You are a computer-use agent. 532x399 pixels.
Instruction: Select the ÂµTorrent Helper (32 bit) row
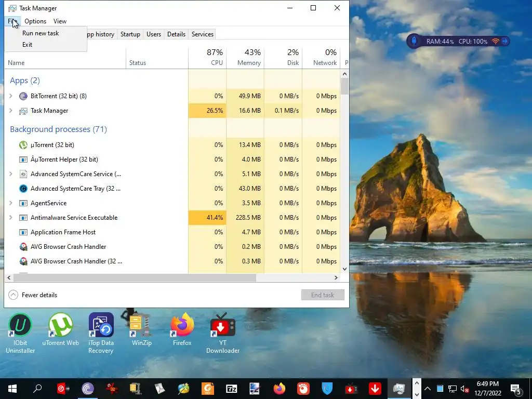click(x=172, y=159)
